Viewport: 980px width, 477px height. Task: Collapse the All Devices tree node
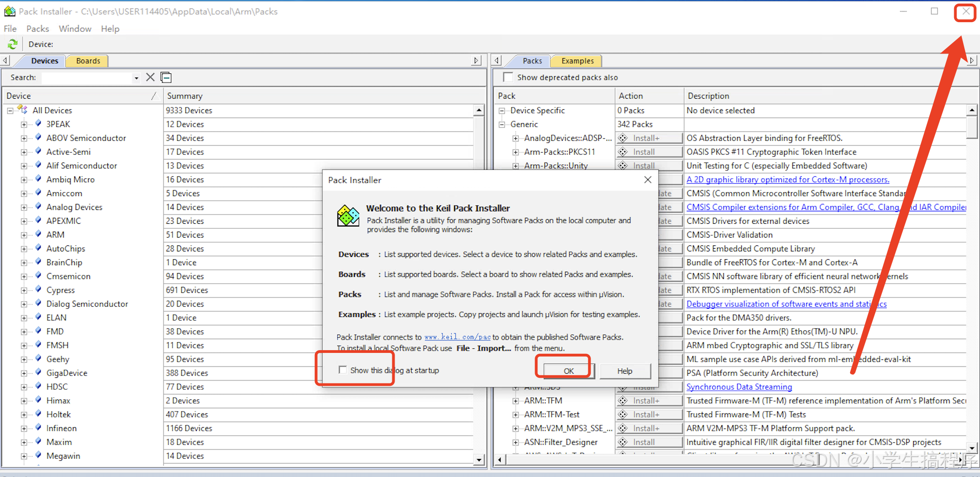[x=10, y=111]
